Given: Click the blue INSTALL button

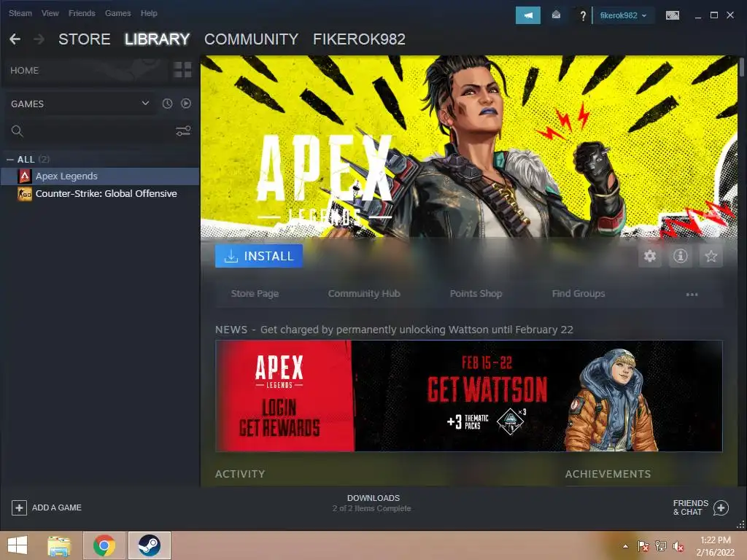Looking at the screenshot, I should click(259, 256).
